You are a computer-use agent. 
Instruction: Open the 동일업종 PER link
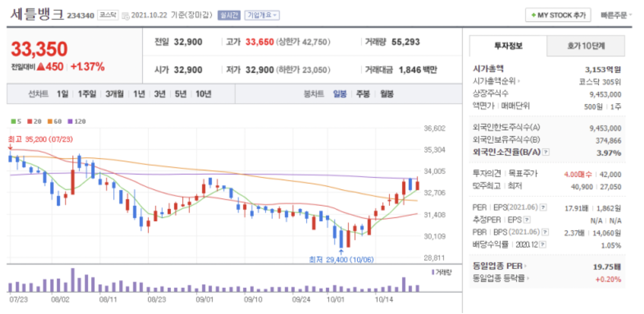(x=499, y=266)
